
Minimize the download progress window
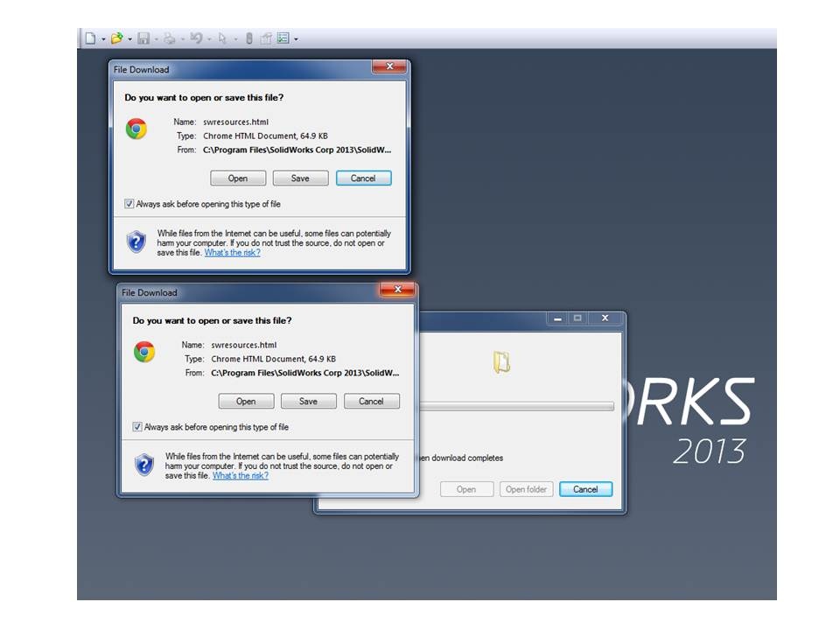[557, 318]
